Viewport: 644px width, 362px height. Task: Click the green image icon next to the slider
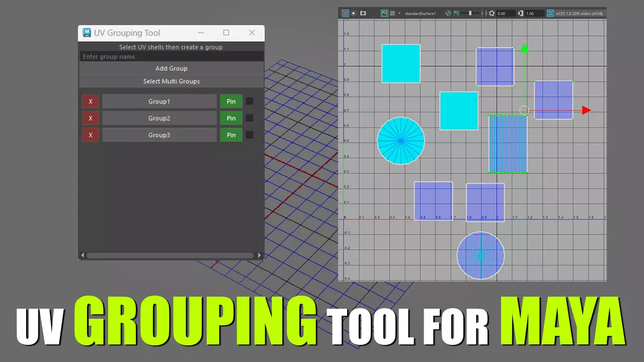point(456,14)
